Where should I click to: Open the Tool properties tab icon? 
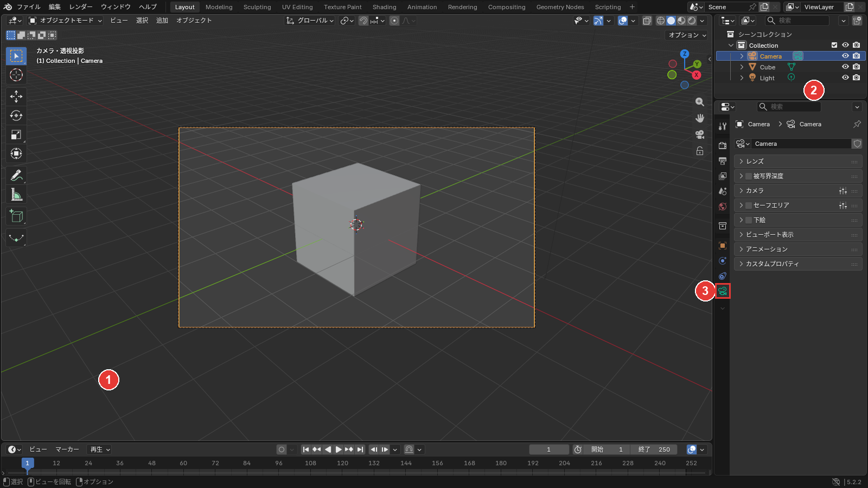point(723,126)
